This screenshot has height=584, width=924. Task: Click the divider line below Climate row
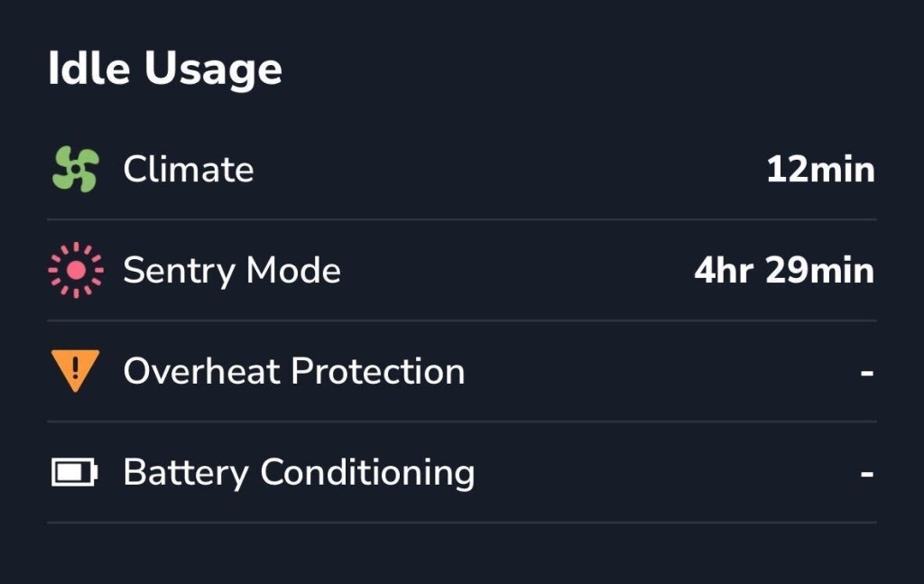[x=461, y=219]
